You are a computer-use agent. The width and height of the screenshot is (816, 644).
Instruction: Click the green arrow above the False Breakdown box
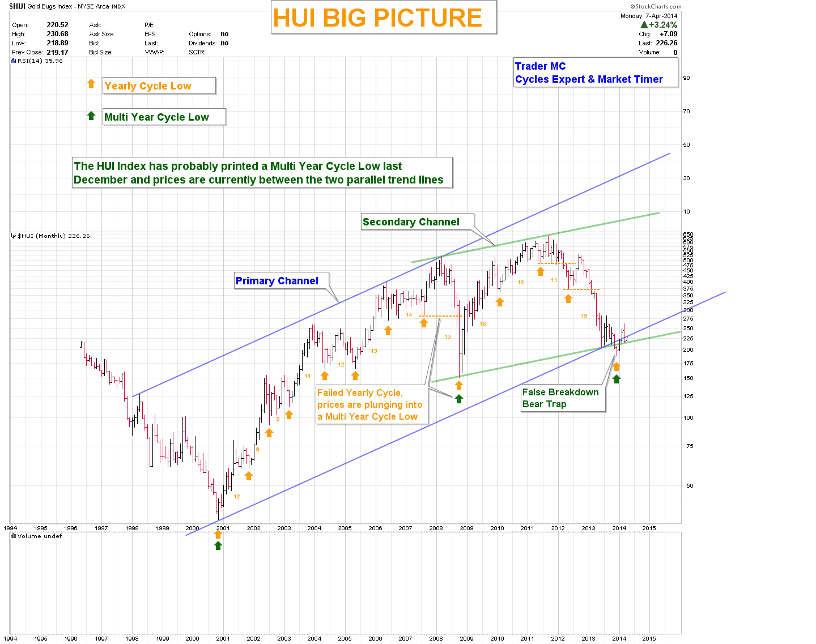click(617, 379)
